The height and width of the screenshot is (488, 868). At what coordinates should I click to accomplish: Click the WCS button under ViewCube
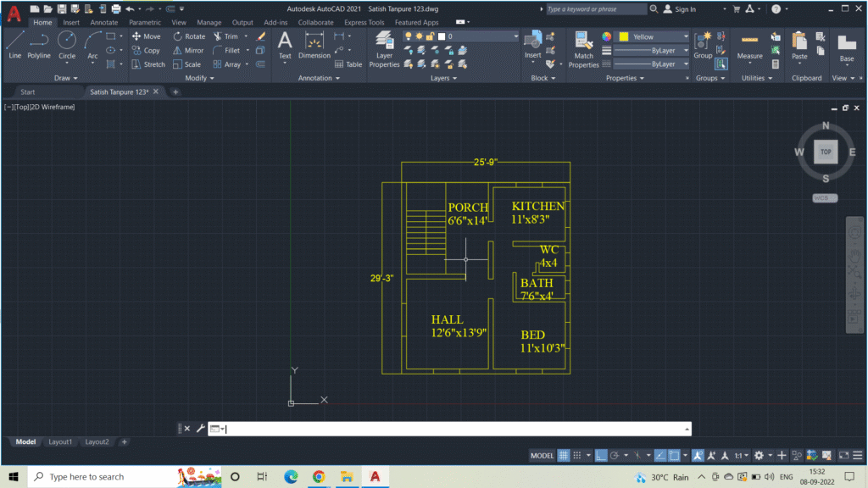[824, 198]
